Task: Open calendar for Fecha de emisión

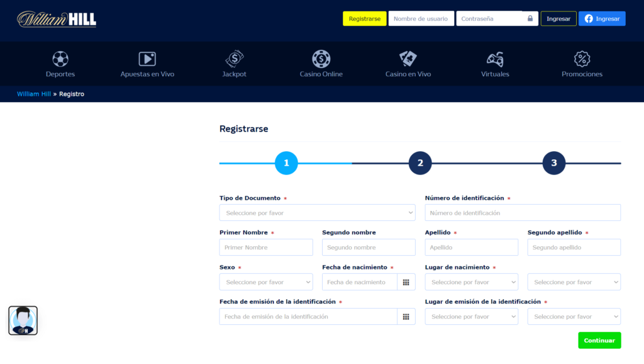Action: pos(406,317)
